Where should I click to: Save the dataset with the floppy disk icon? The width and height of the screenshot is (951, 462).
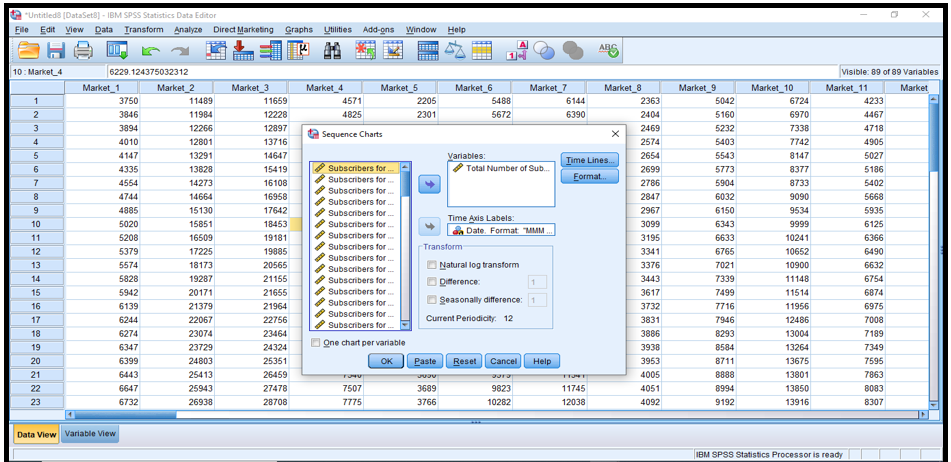[56, 50]
